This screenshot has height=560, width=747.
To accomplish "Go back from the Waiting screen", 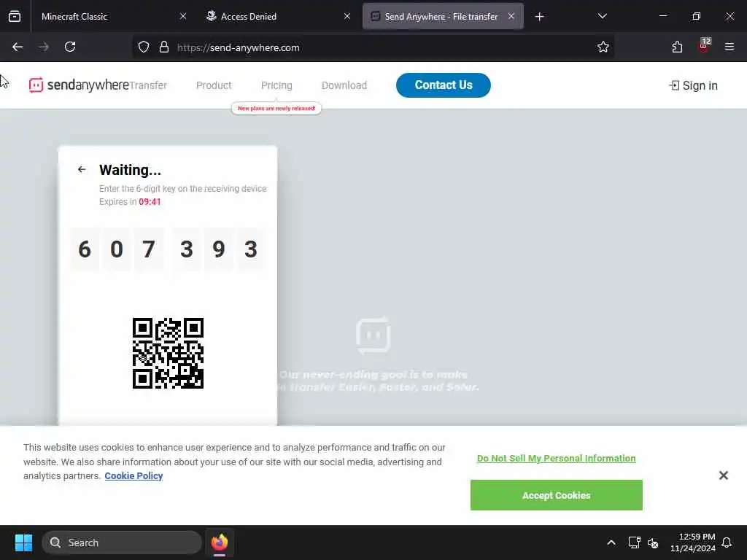I will [82, 169].
